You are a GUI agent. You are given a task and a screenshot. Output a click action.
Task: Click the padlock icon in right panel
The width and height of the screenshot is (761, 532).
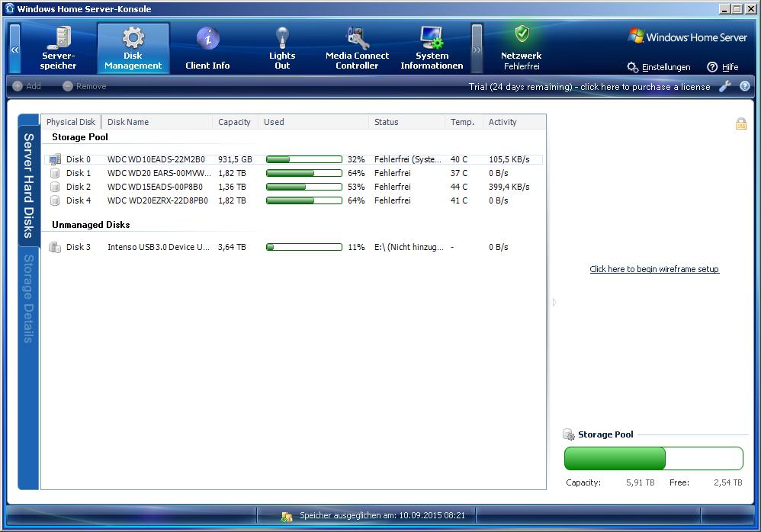click(741, 124)
